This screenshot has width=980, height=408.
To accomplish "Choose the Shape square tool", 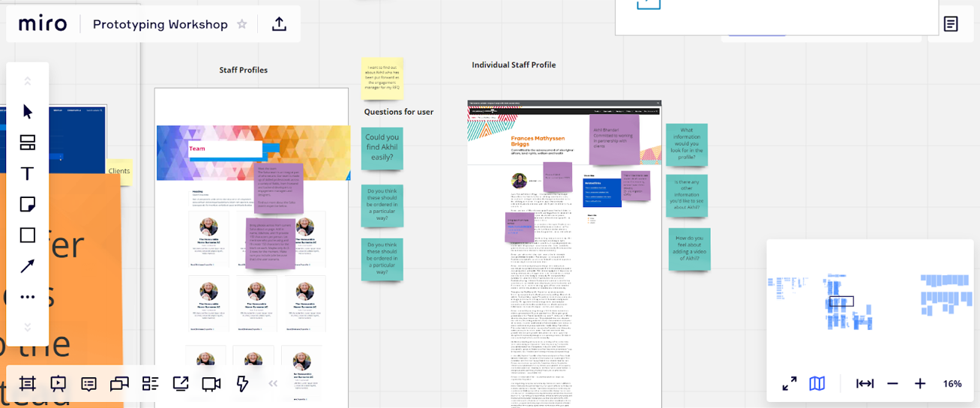I will pos(28,235).
